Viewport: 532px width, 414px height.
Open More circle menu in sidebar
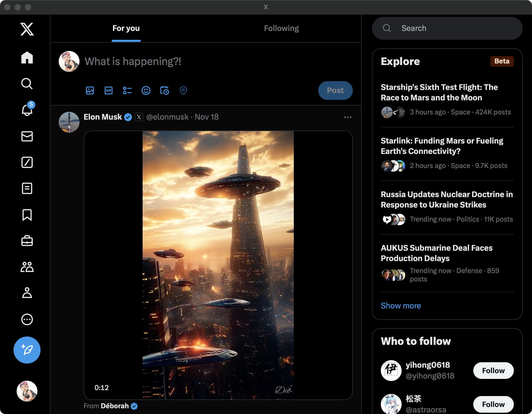(x=27, y=319)
